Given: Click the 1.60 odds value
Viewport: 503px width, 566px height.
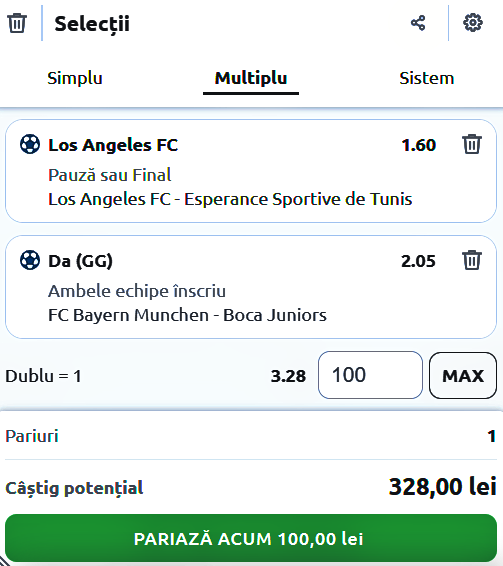Looking at the screenshot, I should [x=419, y=145].
